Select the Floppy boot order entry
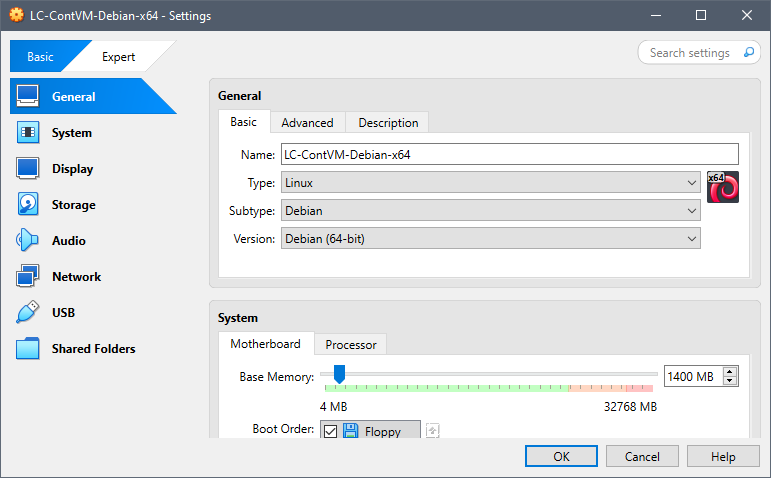Image resolution: width=771 pixels, height=478 pixels. (370, 431)
